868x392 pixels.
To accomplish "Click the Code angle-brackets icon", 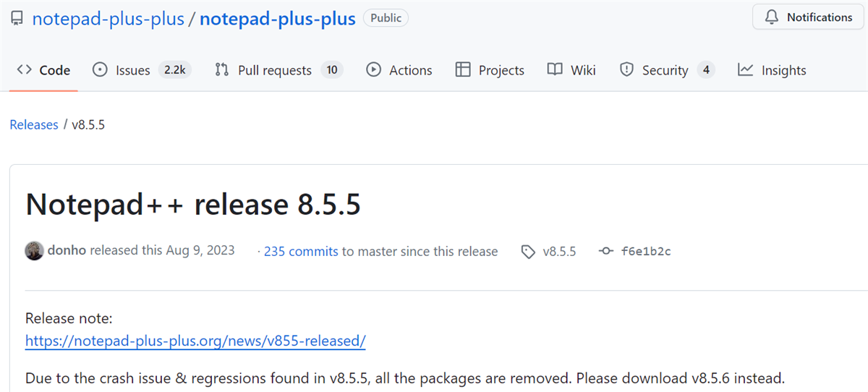I will [x=24, y=69].
